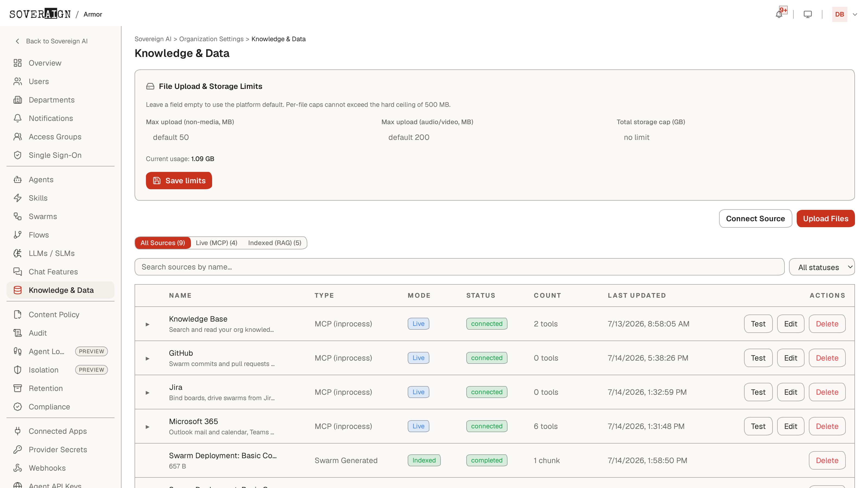The width and height of the screenshot is (868, 488).
Task: Click the Max upload non-media field
Action: point(260,137)
